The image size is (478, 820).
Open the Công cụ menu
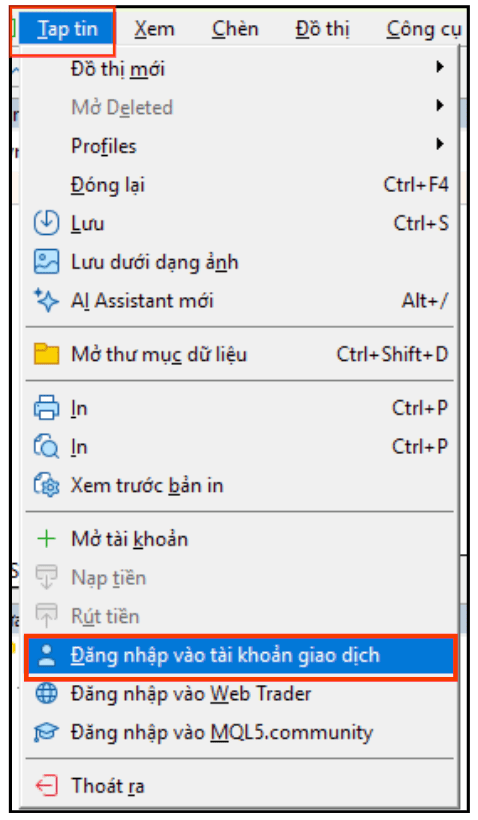point(424,30)
